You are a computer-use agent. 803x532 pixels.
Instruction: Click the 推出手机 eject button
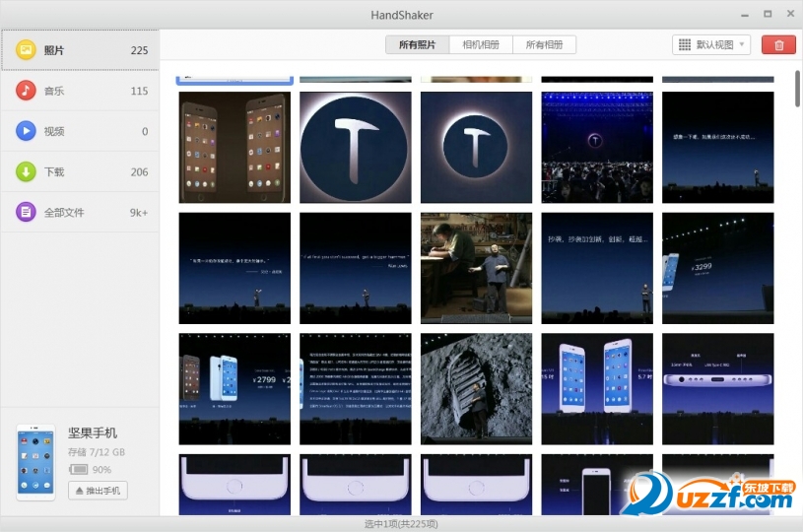(x=98, y=491)
